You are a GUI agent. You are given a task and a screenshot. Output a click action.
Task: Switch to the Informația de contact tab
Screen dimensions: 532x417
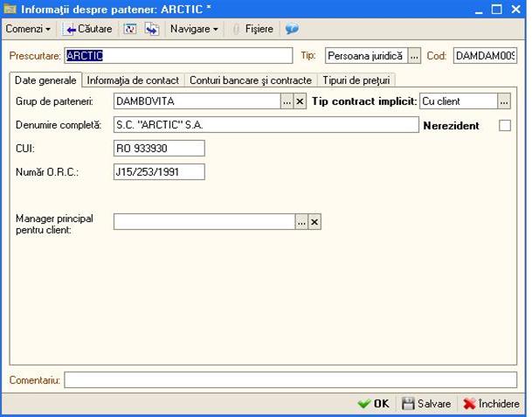click(133, 80)
